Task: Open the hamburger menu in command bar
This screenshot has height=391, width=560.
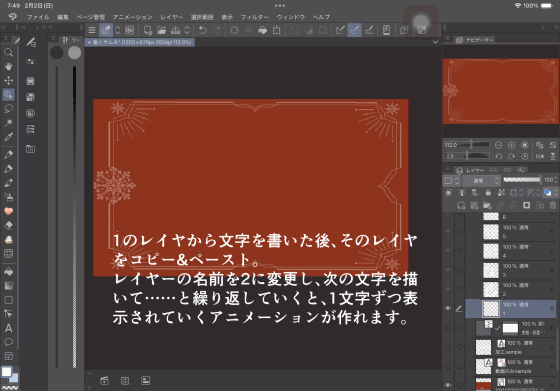Action: (x=92, y=30)
